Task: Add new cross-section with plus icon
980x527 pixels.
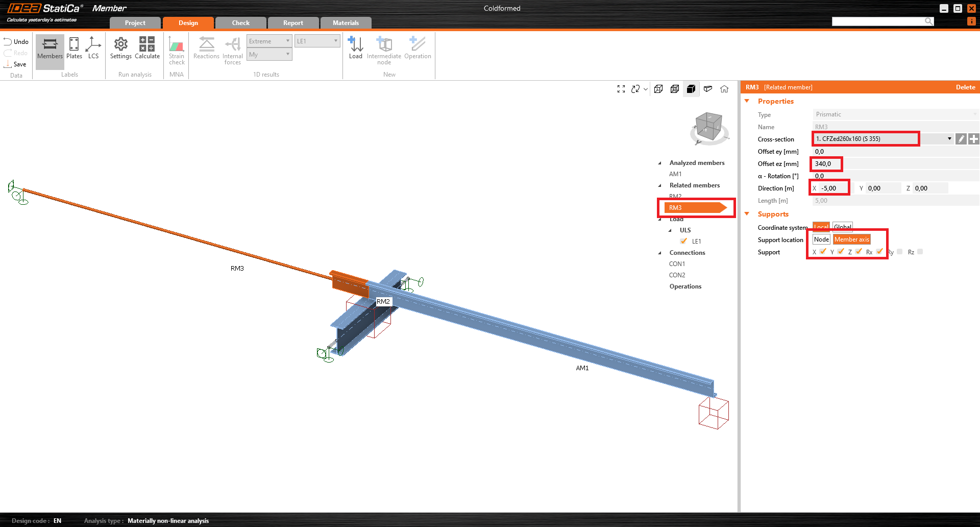Action: (x=974, y=139)
